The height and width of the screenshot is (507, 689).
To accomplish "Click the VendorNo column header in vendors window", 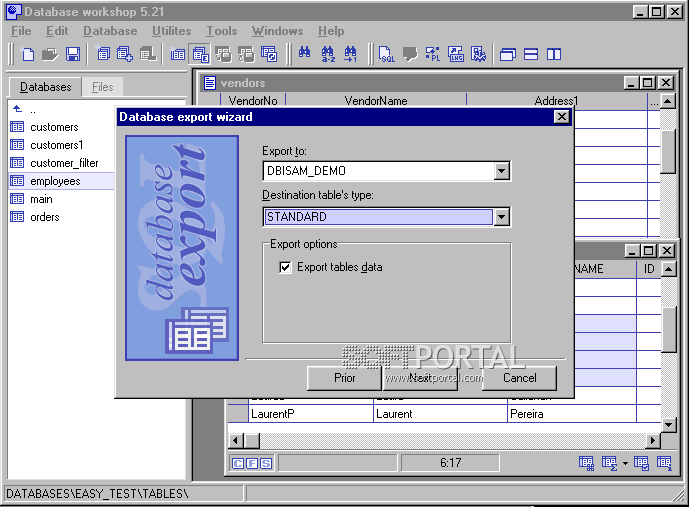I will click(253, 101).
